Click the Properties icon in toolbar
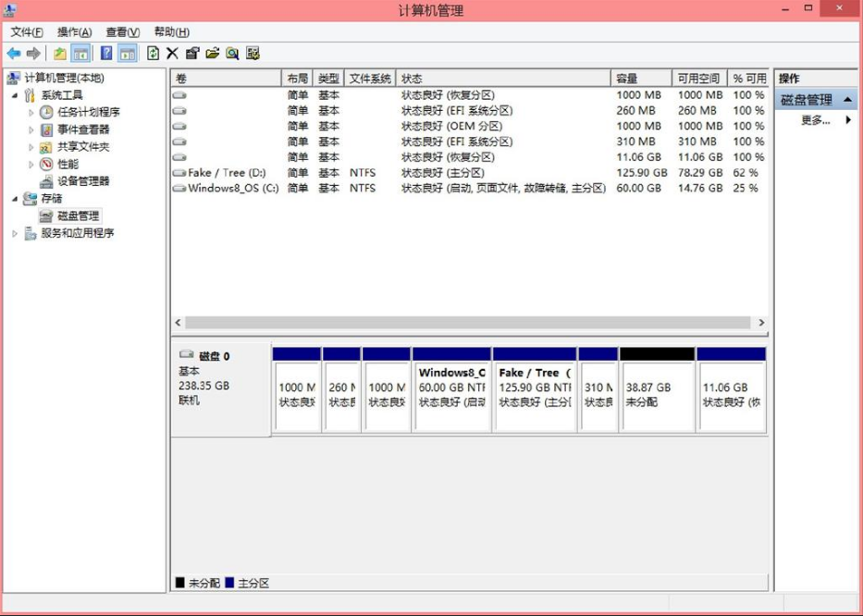 point(192,54)
